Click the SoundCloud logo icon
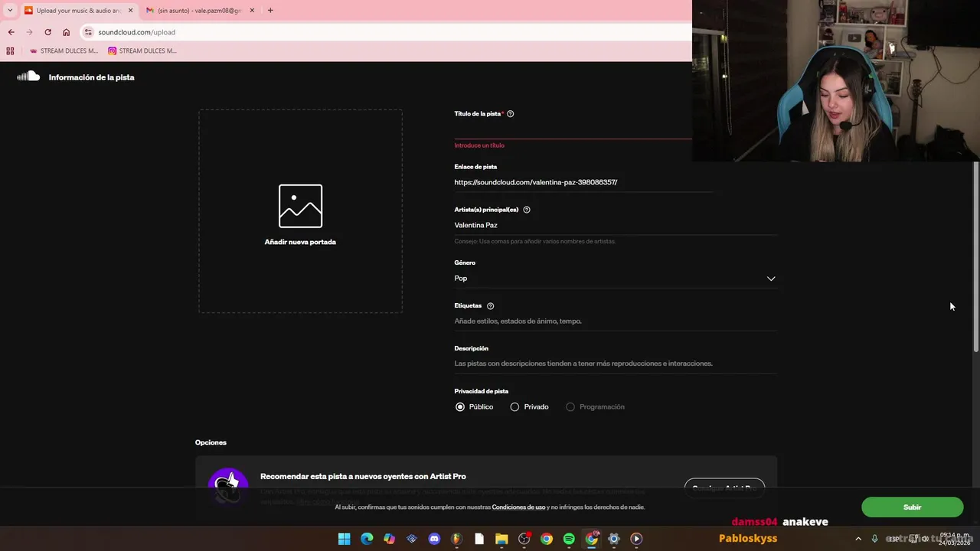Viewport: 980px width, 551px height. tap(28, 77)
